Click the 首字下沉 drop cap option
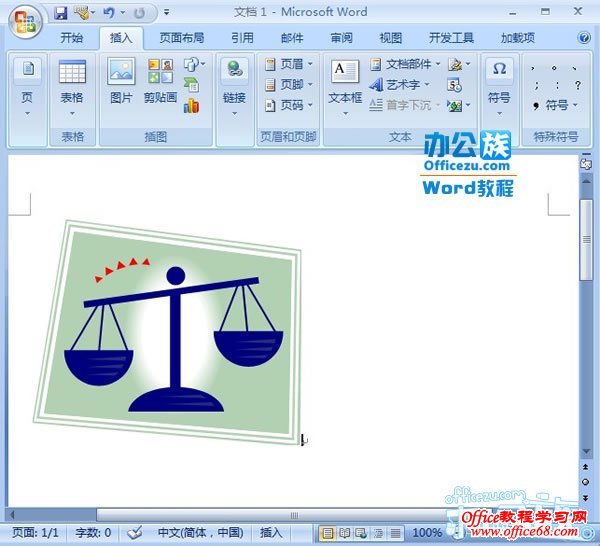 405,105
